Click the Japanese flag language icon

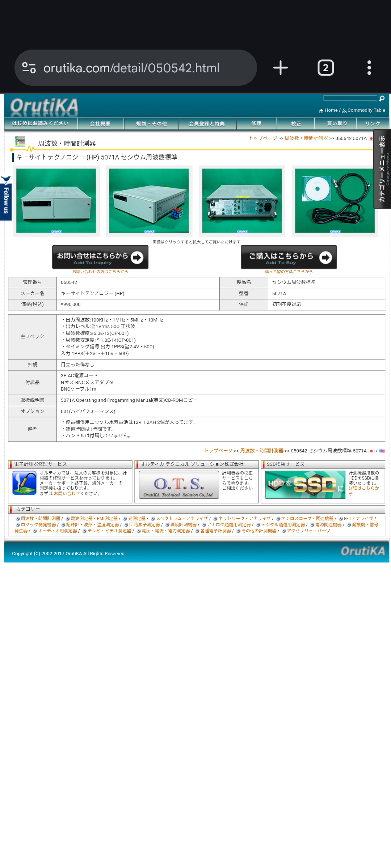[371, 451]
